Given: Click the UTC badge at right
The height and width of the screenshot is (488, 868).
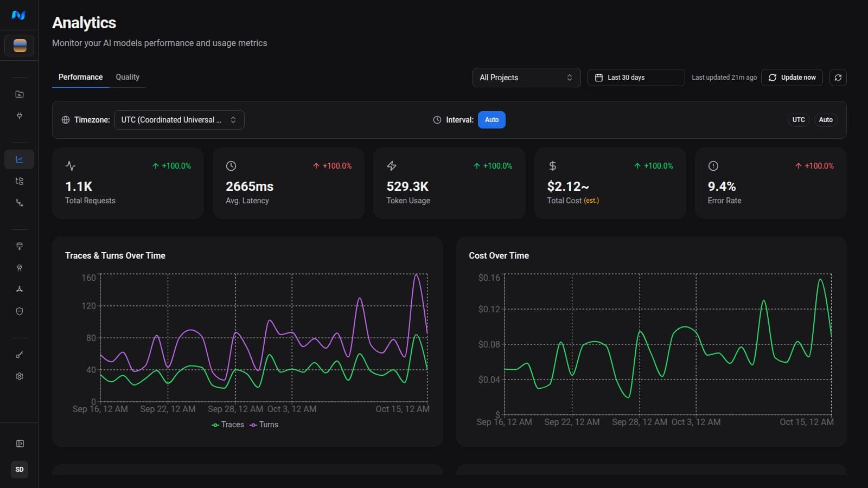Looking at the screenshot, I should pos(799,120).
